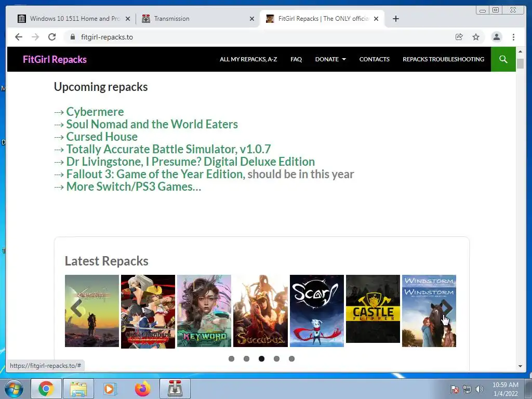This screenshot has height=399, width=532.
Task: Click the page scrollbar down arrow
Action: tap(520, 366)
